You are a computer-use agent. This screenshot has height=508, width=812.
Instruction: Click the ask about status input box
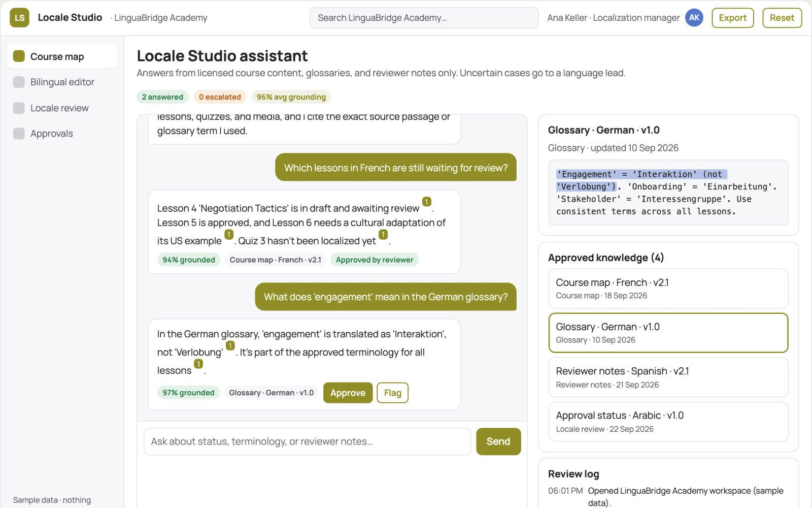point(307,441)
